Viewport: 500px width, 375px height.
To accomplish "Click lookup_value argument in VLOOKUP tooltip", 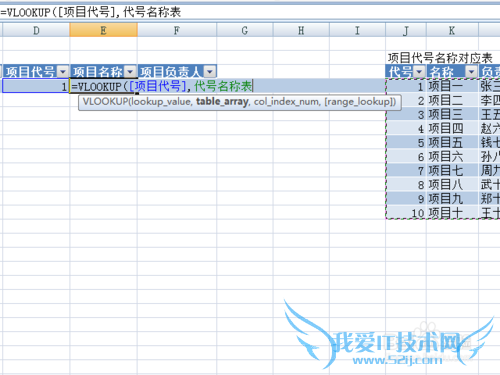I will (x=161, y=101).
